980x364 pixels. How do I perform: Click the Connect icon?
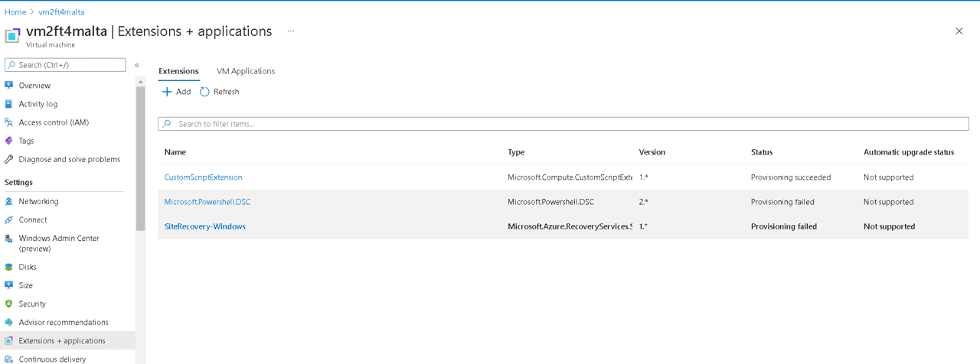click(9, 219)
